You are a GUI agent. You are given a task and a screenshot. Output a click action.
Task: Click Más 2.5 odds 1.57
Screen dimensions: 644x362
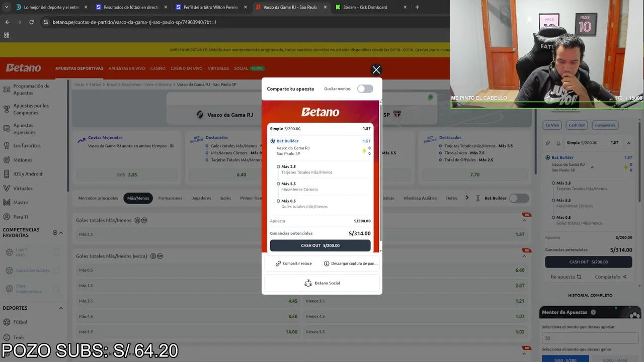pos(302,234)
